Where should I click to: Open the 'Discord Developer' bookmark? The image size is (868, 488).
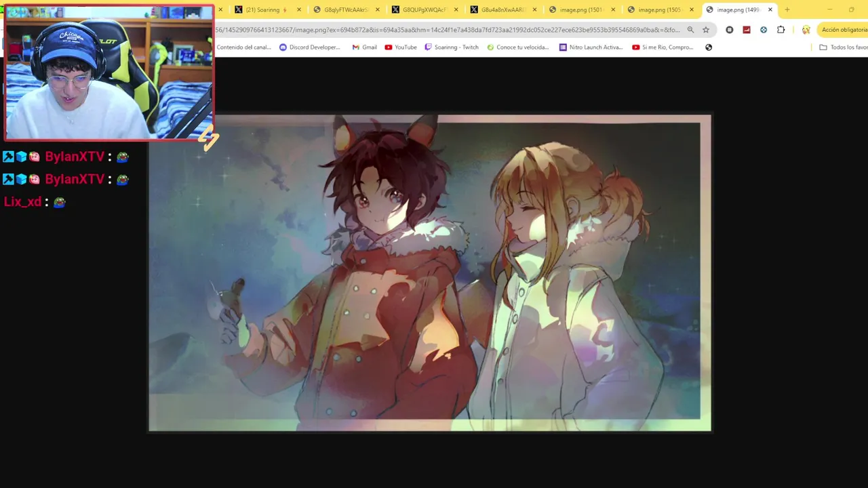coord(310,47)
